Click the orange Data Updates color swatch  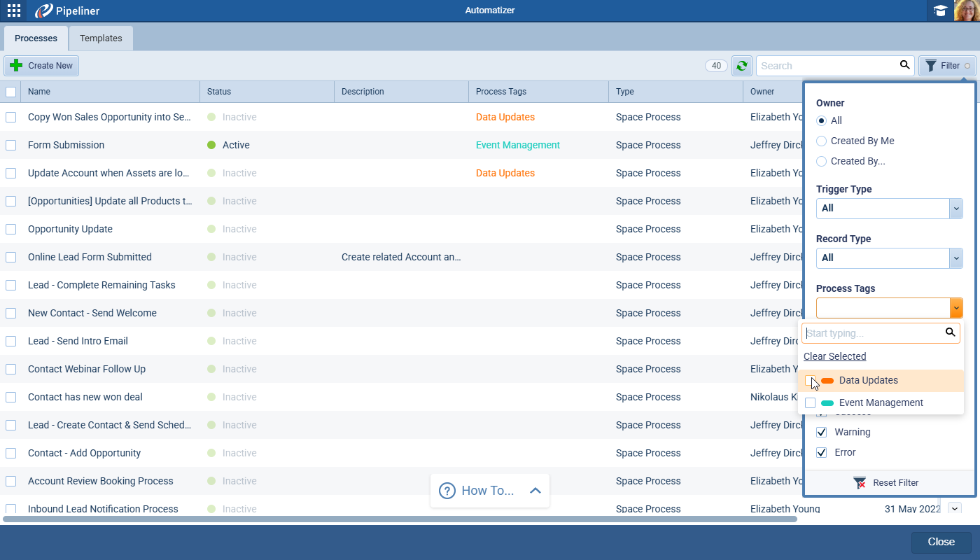827,381
